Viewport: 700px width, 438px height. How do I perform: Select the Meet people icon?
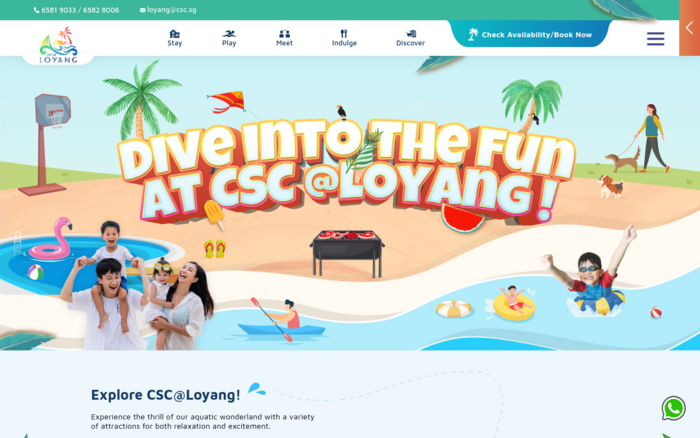click(x=284, y=33)
